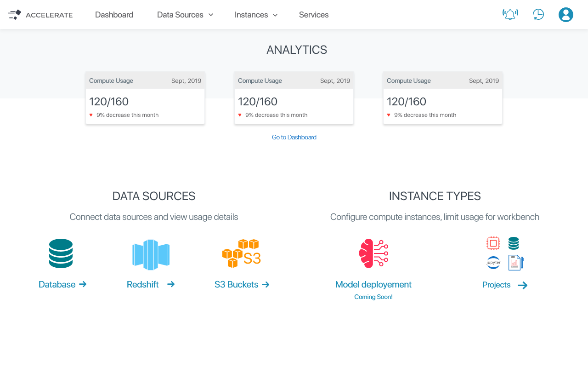The height and width of the screenshot is (368, 588).
Task: Open the Database link
Action: [57, 284]
